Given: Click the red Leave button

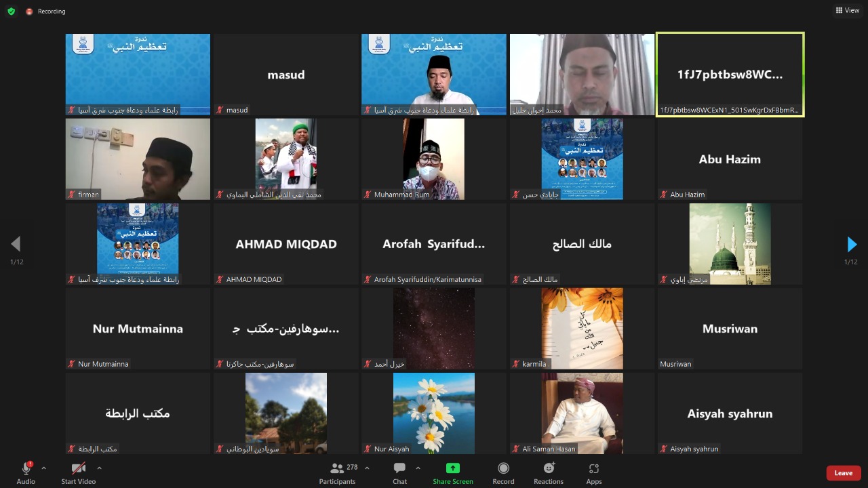Looking at the screenshot, I should click(x=843, y=473).
